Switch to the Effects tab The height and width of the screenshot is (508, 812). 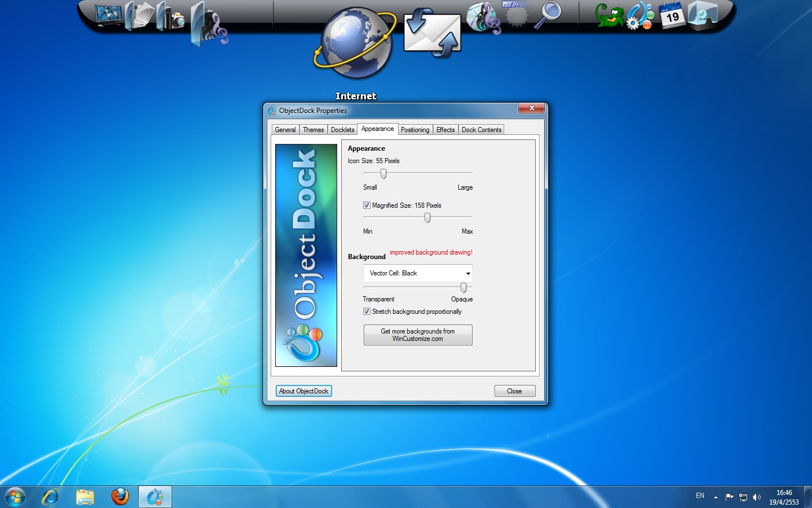445,129
